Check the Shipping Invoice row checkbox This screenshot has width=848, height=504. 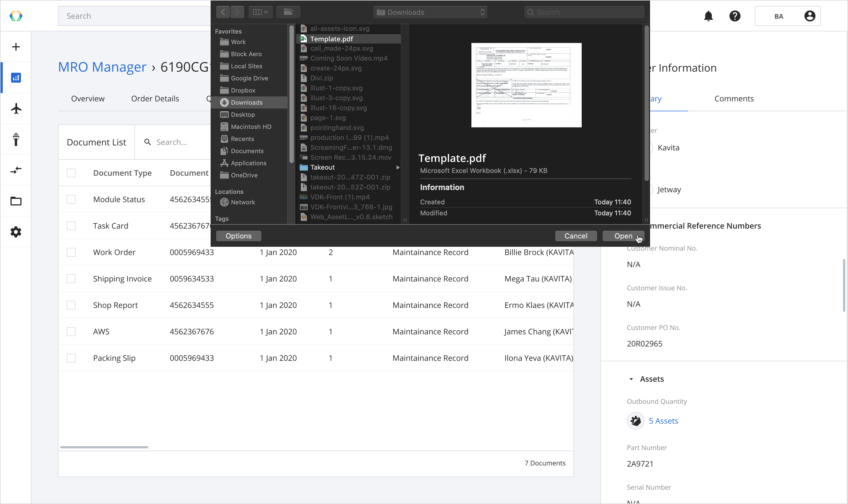pos(71,279)
